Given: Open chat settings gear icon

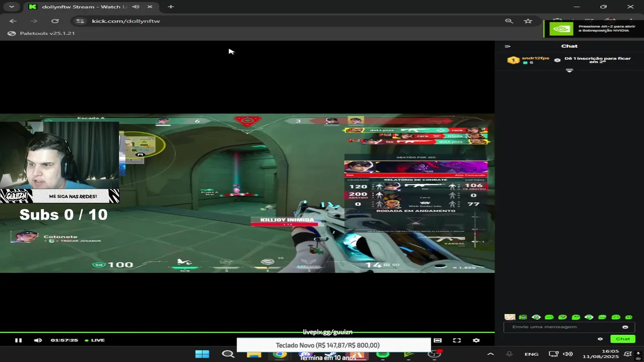Looking at the screenshot, I should (x=600, y=339).
